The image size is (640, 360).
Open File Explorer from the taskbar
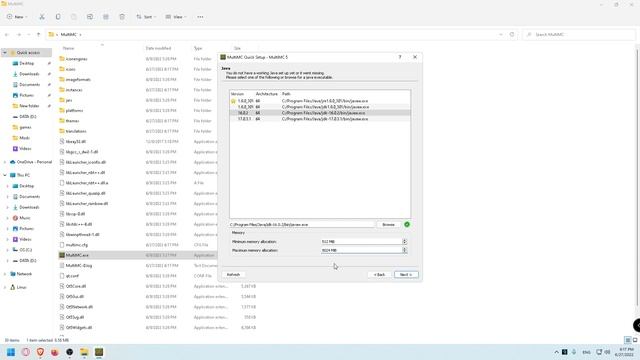click(x=84, y=352)
